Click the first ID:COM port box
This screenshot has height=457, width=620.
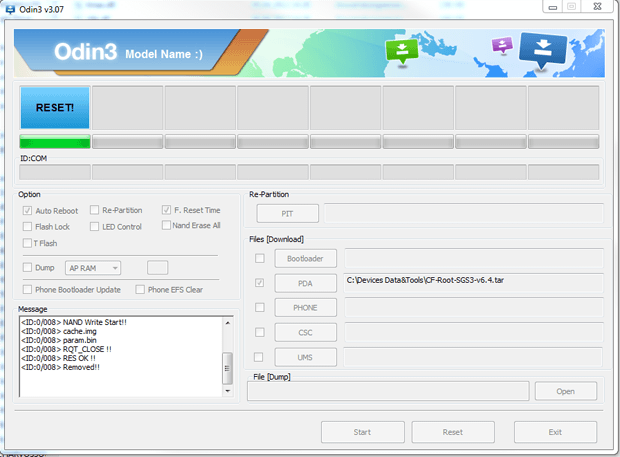tap(55, 172)
